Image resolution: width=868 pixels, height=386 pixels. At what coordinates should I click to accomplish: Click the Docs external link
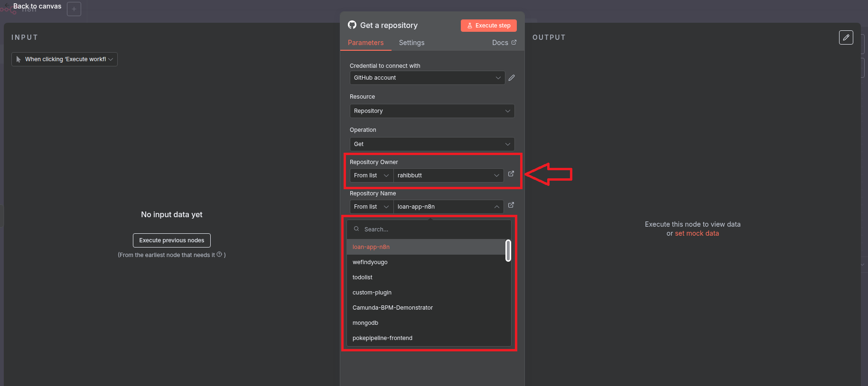tap(504, 43)
